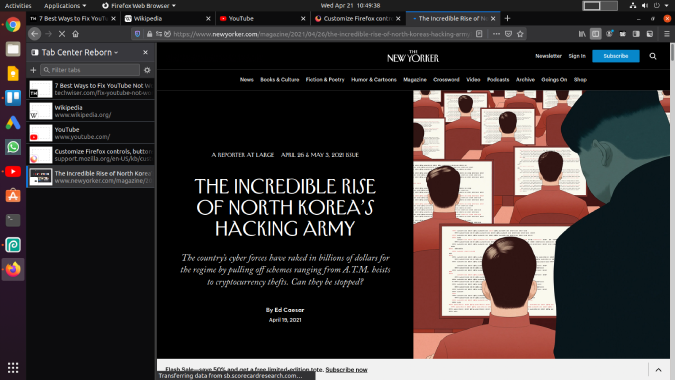The height and width of the screenshot is (380, 675).
Task: Select Customize Firefox controls in sidebar list
Action: point(90,155)
